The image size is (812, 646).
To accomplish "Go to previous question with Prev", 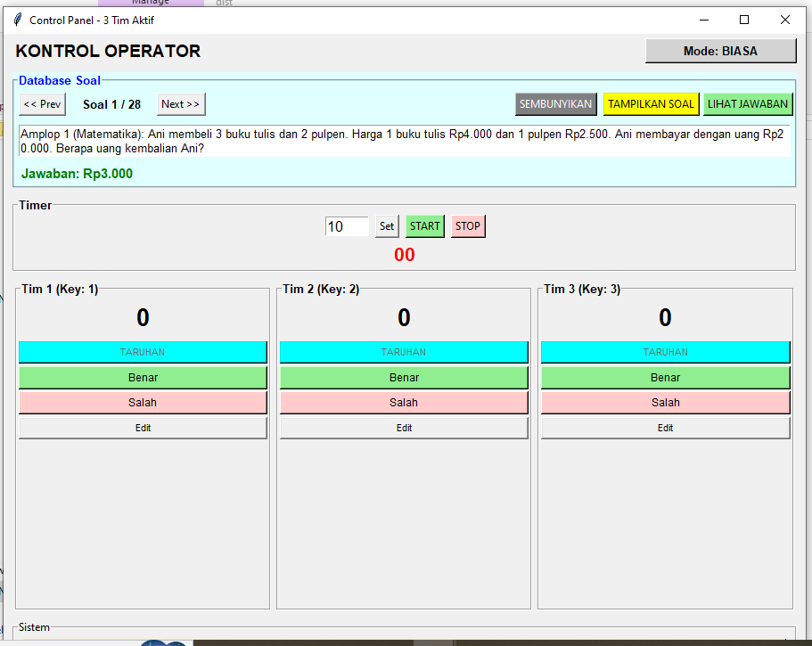I will 43,104.
